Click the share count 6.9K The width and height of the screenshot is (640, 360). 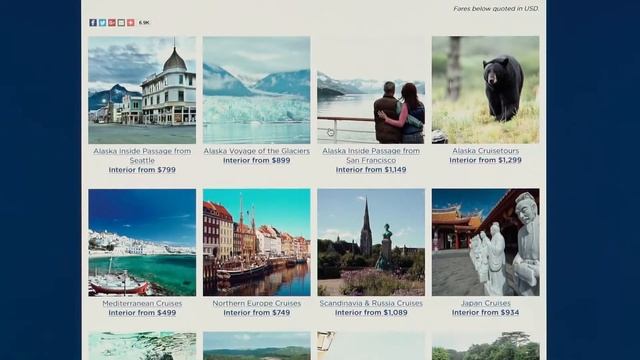144,23
